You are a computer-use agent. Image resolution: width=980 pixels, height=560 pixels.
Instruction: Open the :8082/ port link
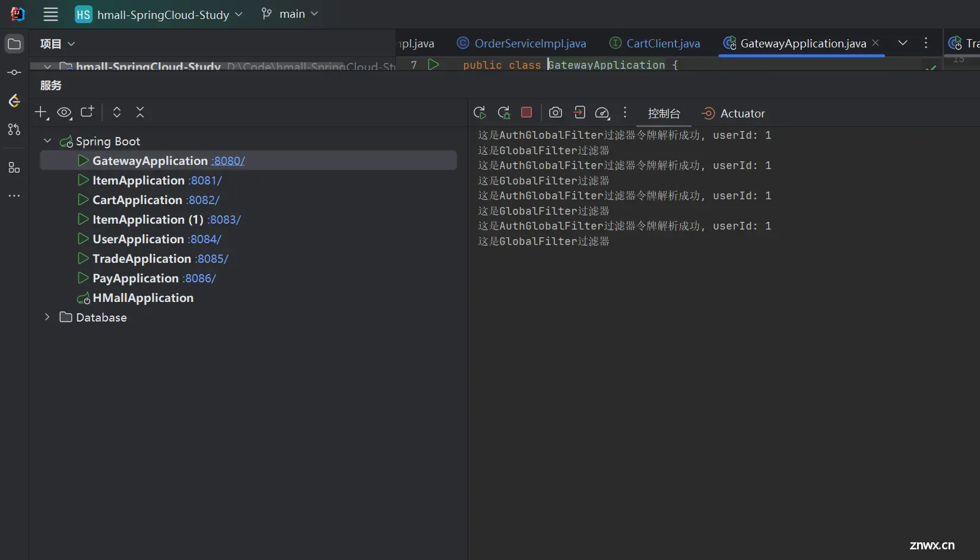203,200
